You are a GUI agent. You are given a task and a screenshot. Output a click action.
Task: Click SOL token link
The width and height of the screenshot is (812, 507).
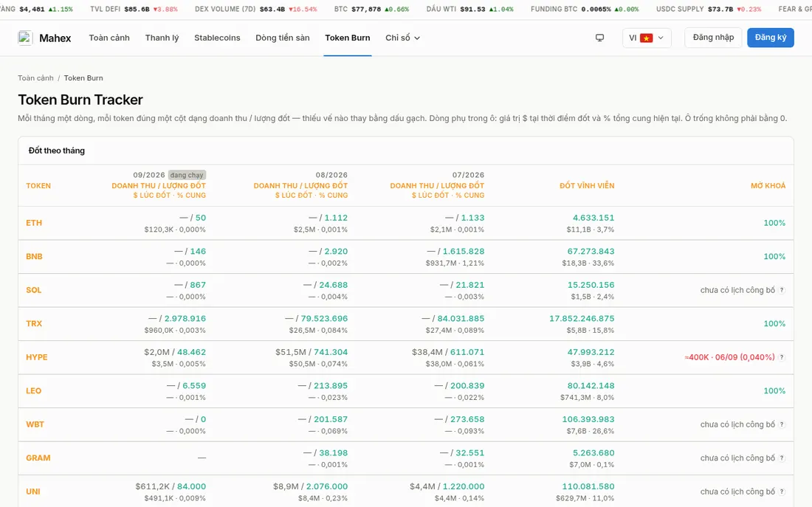pyautogui.click(x=34, y=290)
